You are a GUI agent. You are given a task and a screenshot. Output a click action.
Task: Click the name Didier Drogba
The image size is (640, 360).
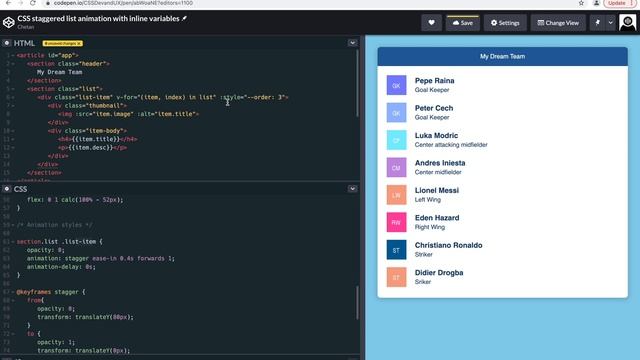click(439, 273)
